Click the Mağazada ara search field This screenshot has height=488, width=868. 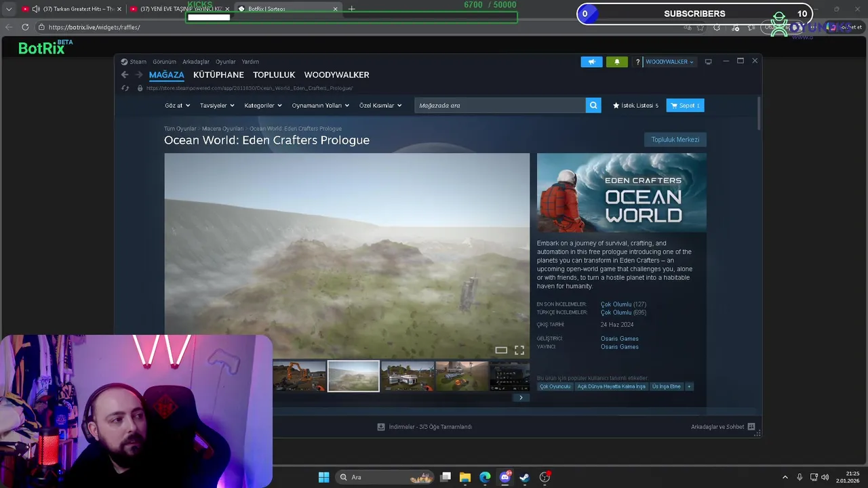[500, 105]
